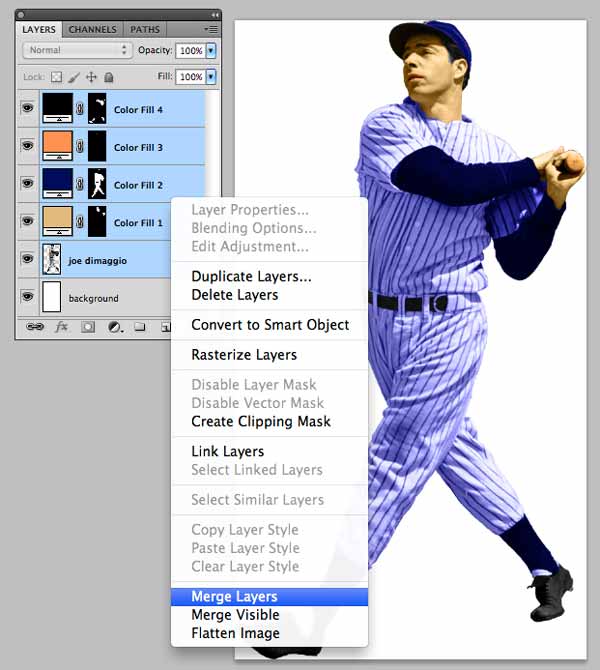Click the orange Color Fill 3 swatch
600x670 pixels.
pos(57,144)
